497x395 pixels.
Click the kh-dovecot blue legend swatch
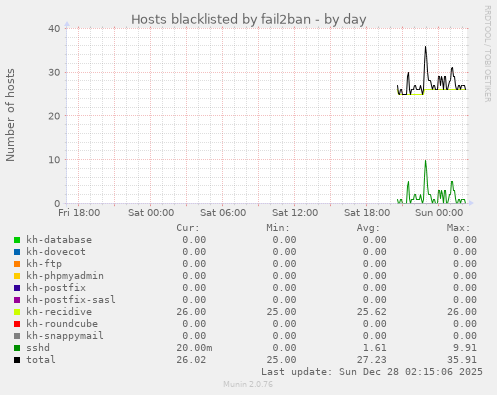coord(17,252)
